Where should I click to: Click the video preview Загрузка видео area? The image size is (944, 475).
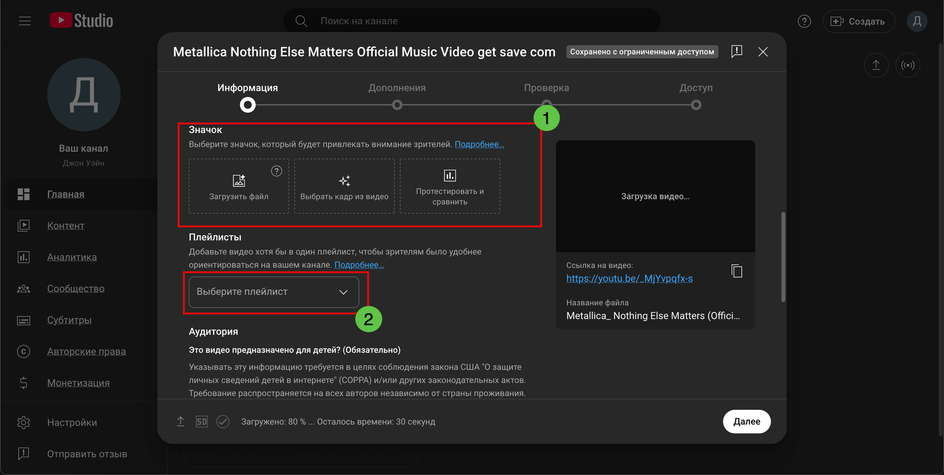pos(655,196)
